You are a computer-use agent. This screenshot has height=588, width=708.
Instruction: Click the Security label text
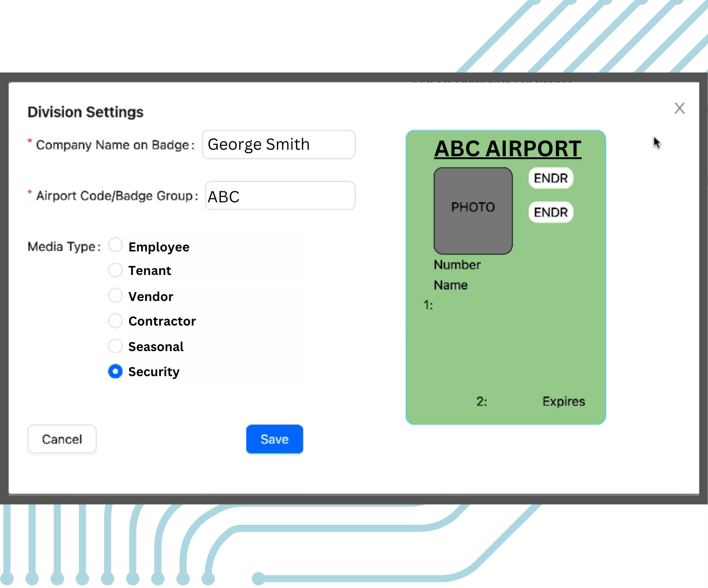[154, 372]
